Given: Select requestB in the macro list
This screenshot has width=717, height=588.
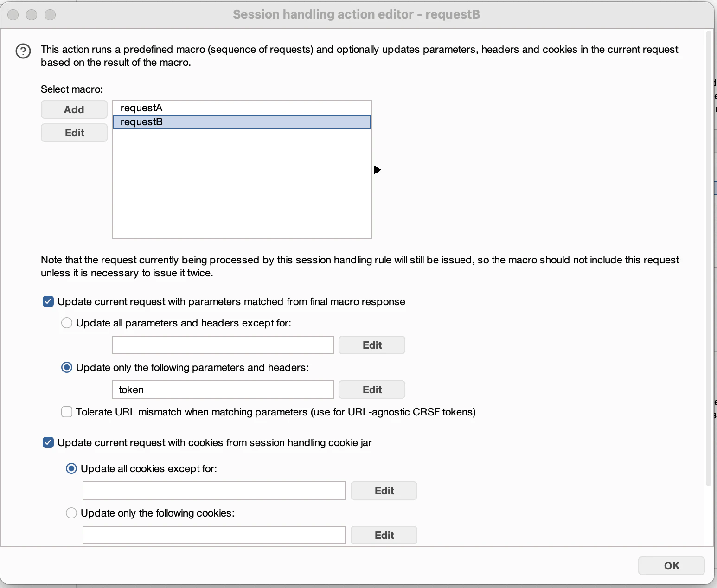Looking at the screenshot, I should point(242,122).
